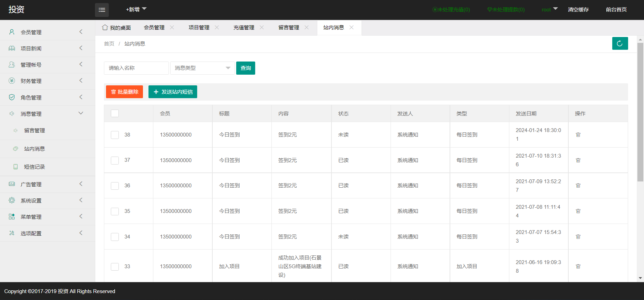
Task: Click the scrollbar down arrow
Action: click(x=640, y=278)
